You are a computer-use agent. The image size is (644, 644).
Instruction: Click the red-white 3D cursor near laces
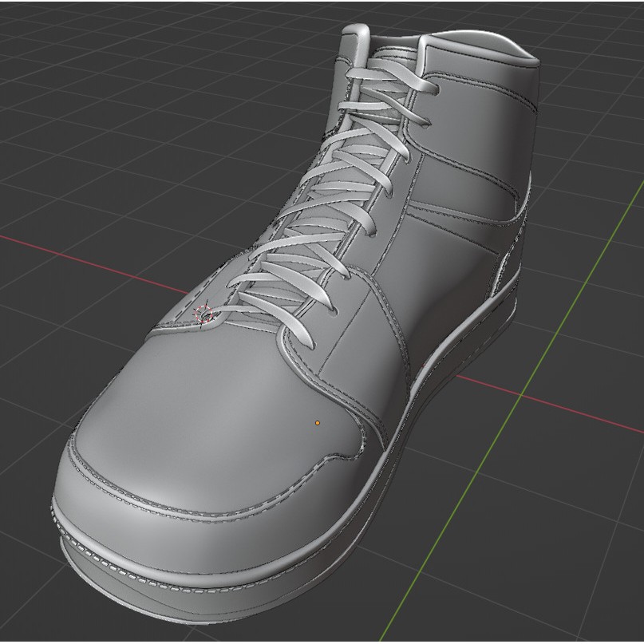click(x=203, y=314)
